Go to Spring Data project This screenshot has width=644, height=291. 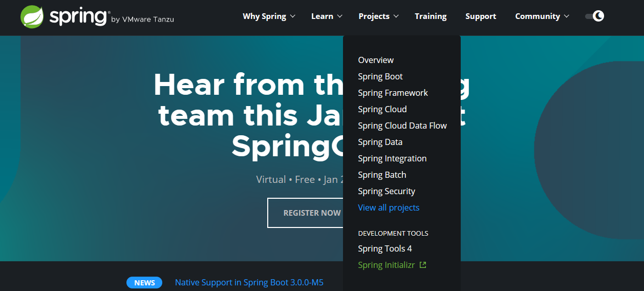coord(380,142)
